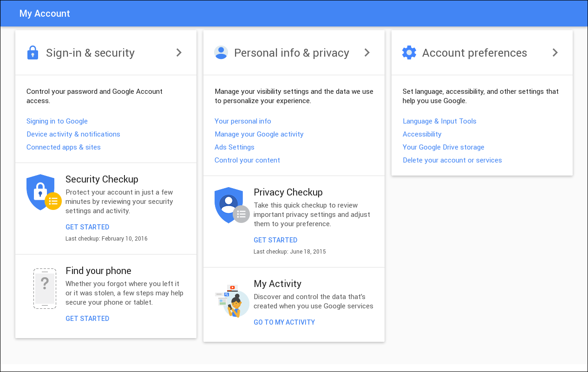Expand Personal info & privacy chevron
Image resolution: width=588 pixels, height=372 pixels.
click(x=367, y=53)
